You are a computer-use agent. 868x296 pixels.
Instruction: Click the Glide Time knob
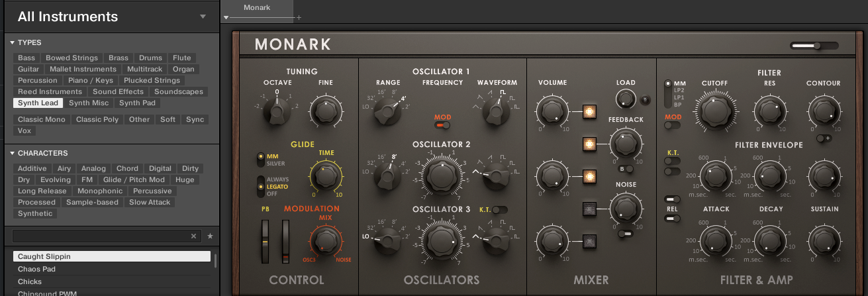point(324,175)
